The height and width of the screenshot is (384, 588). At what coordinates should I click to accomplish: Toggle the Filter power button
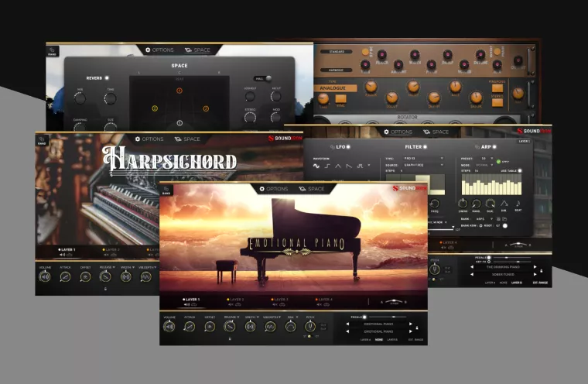[426, 147]
